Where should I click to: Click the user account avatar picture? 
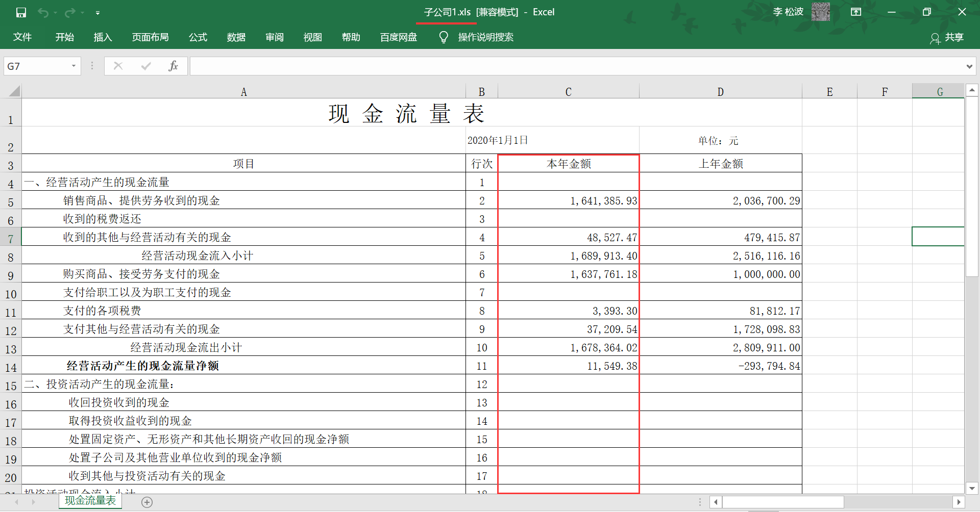tap(820, 12)
